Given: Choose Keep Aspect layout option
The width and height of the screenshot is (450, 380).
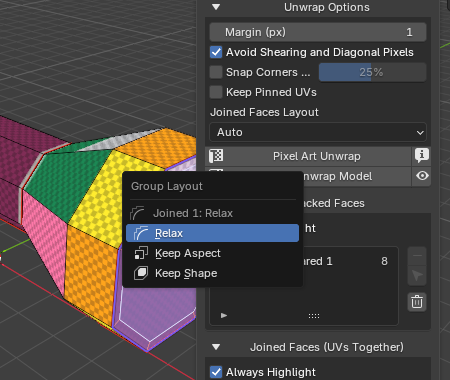Looking at the screenshot, I should pos(212,253).
